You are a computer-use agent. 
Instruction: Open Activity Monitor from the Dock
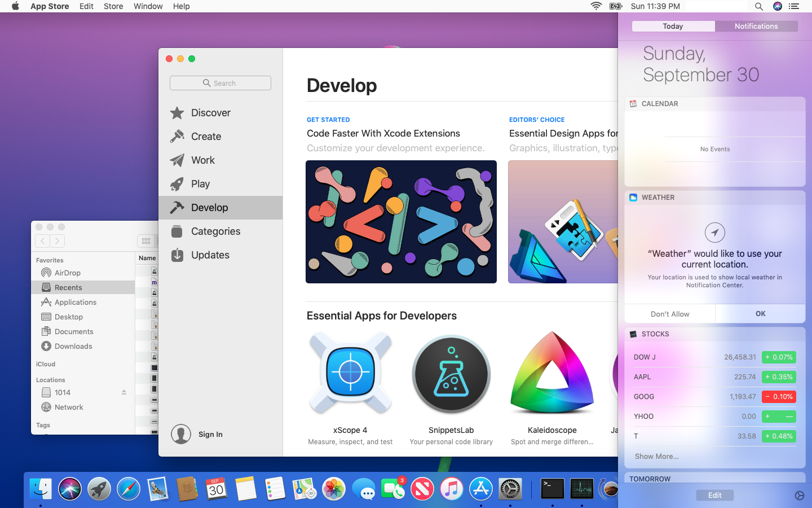point(582,489)
